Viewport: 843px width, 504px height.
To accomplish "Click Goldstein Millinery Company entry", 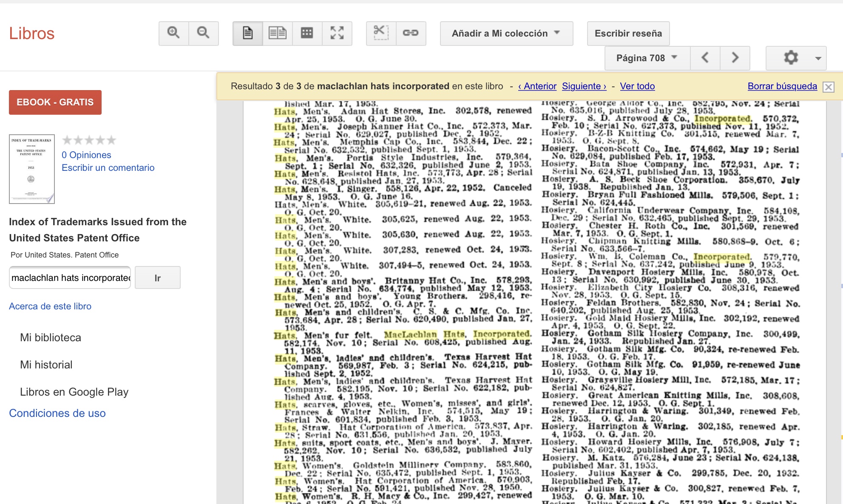I will 403,469.
